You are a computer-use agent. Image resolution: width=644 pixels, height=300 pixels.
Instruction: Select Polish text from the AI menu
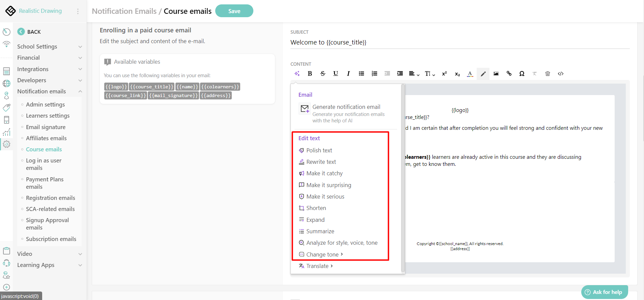pyautogui.click(x=319, y=150)
